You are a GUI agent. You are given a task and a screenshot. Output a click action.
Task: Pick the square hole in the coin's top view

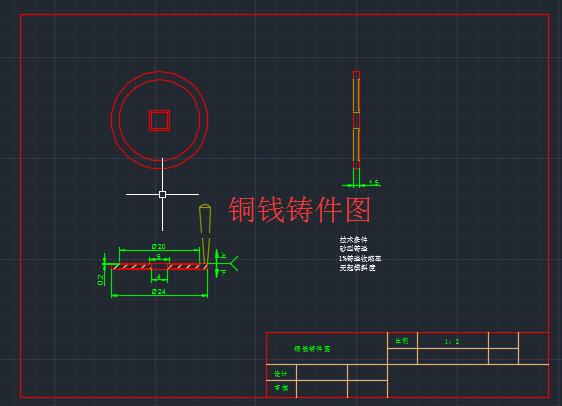(x=159, y=120)
